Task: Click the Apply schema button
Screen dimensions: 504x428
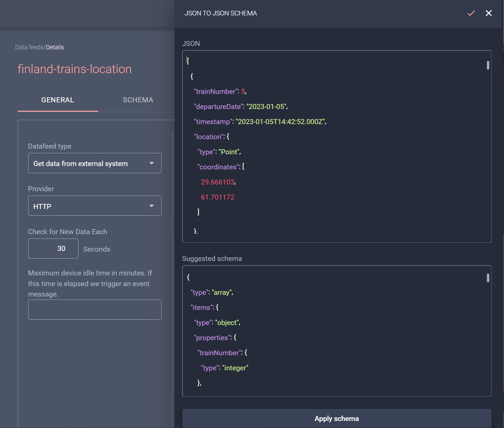Action: (x=336, y=418)
